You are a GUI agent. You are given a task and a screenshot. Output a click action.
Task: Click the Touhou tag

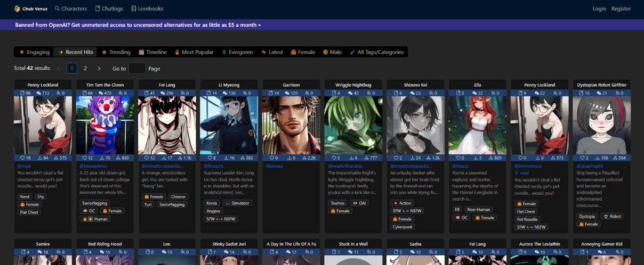click(337, 203)
